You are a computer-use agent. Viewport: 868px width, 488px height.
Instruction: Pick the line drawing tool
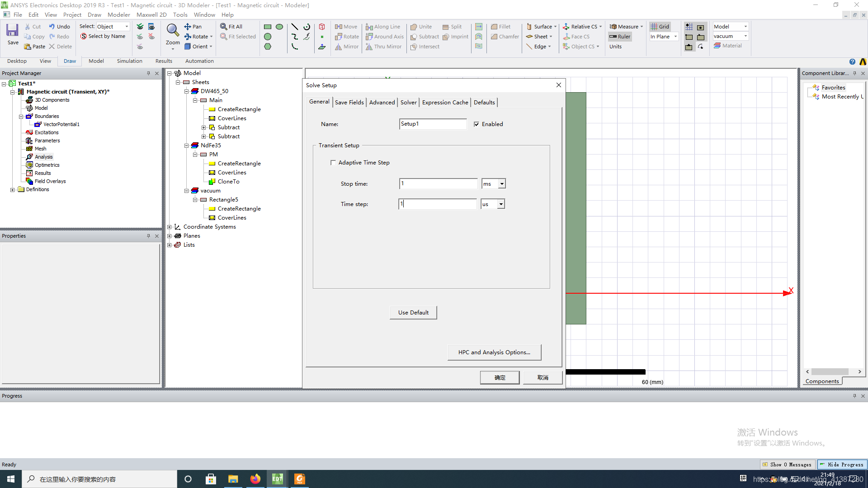click(x=294, y=27)
